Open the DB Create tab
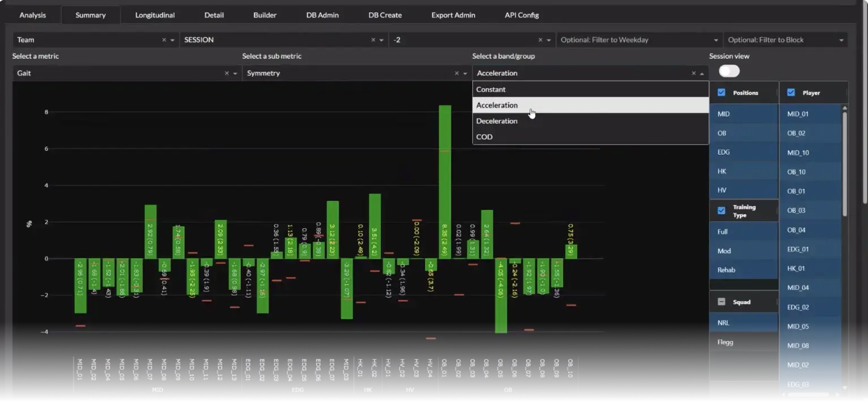This screenshot has height=402, width=868. click(x=384, y=15)
